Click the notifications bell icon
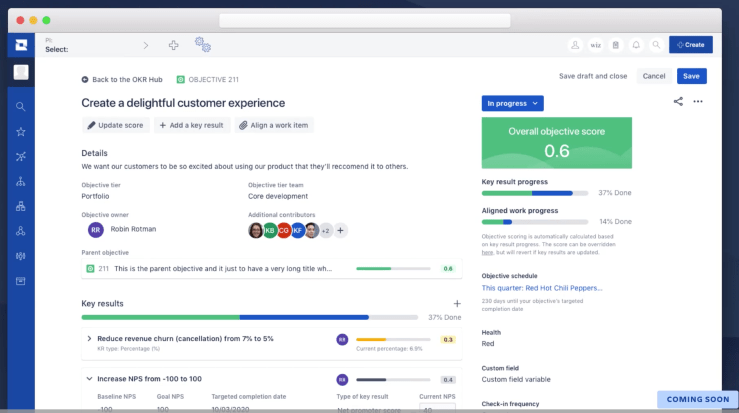 [635, 45]
